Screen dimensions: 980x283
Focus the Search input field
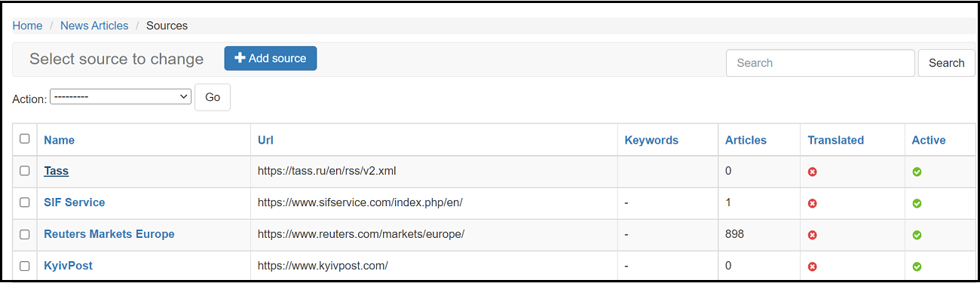(x=820, y=63)
